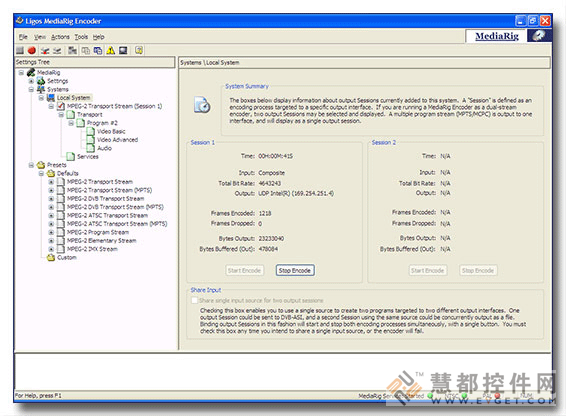Image resolution: width=566 pixels, height=416 pixels.
Task: Click the Systems node computers icon
Action: click(x=41, y=89)
